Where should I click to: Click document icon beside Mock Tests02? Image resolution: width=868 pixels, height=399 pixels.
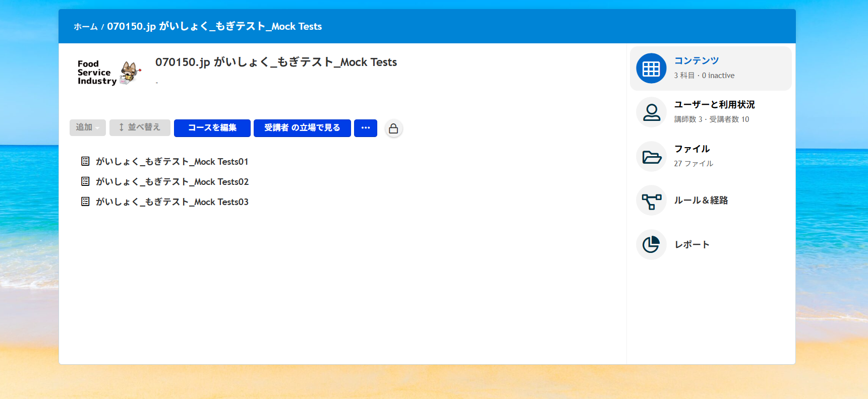[85, 181]
